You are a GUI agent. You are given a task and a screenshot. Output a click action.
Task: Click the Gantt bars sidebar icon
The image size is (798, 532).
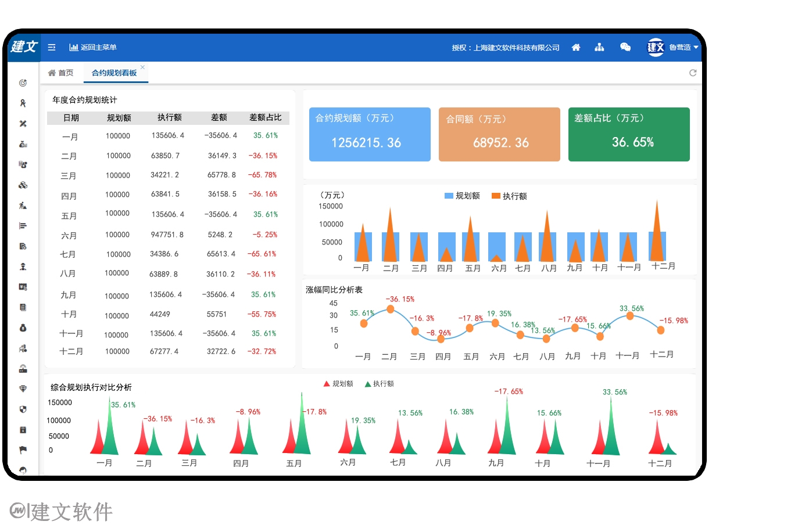point(23,226)
